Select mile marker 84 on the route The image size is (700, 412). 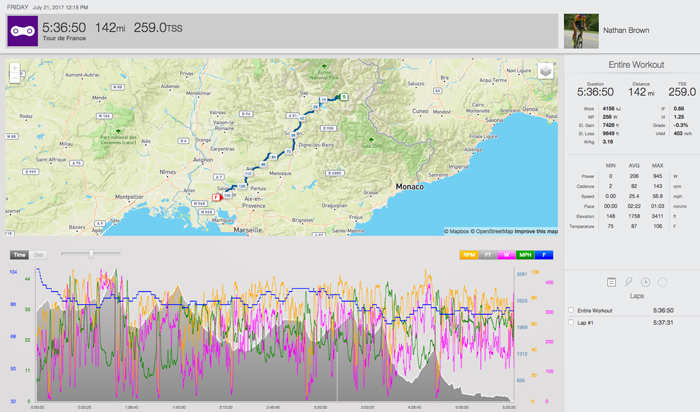273,157
